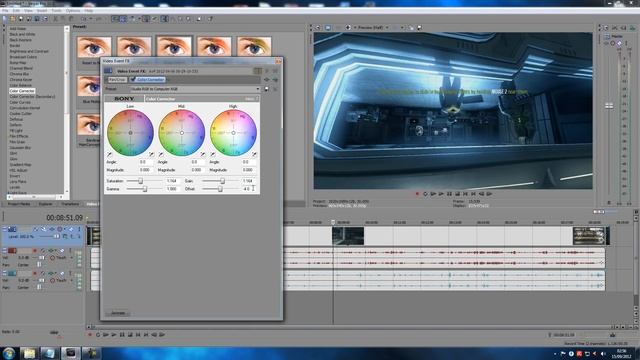Click the Gamma slider handle
Viewport: 640px width, 360px height.
(x=144, y=189)
